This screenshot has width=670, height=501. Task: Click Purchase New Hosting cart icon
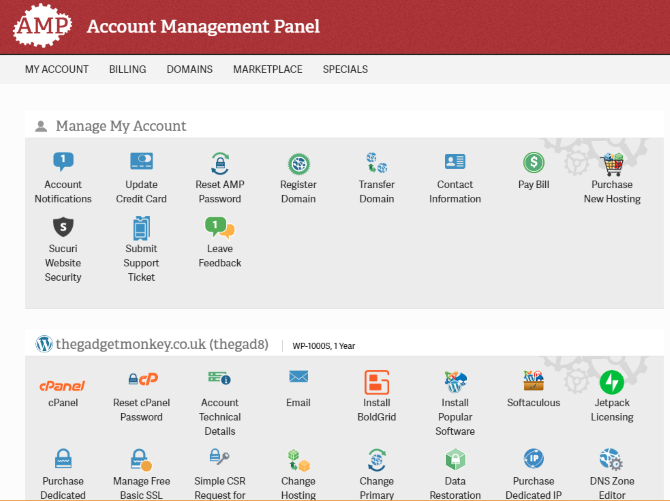[x=612, y=162]
